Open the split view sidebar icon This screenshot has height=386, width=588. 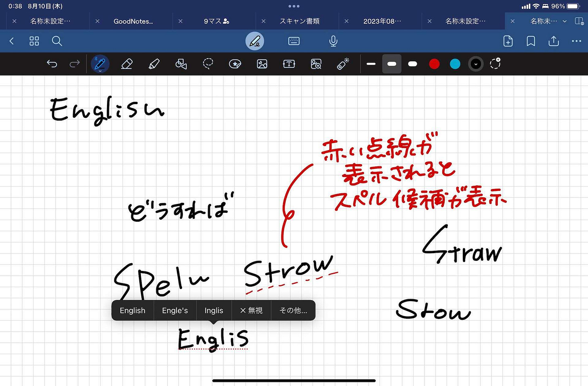579,21
